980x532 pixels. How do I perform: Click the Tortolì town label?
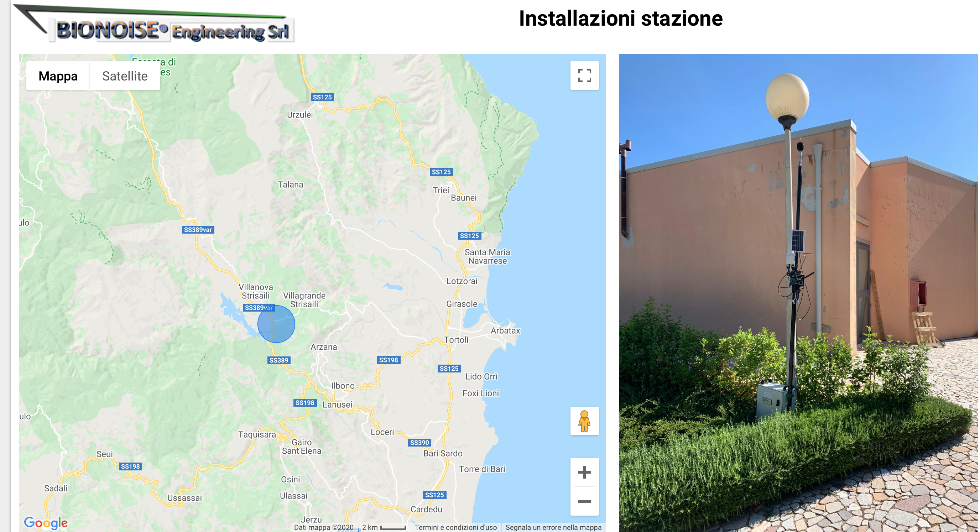[456, 340]
